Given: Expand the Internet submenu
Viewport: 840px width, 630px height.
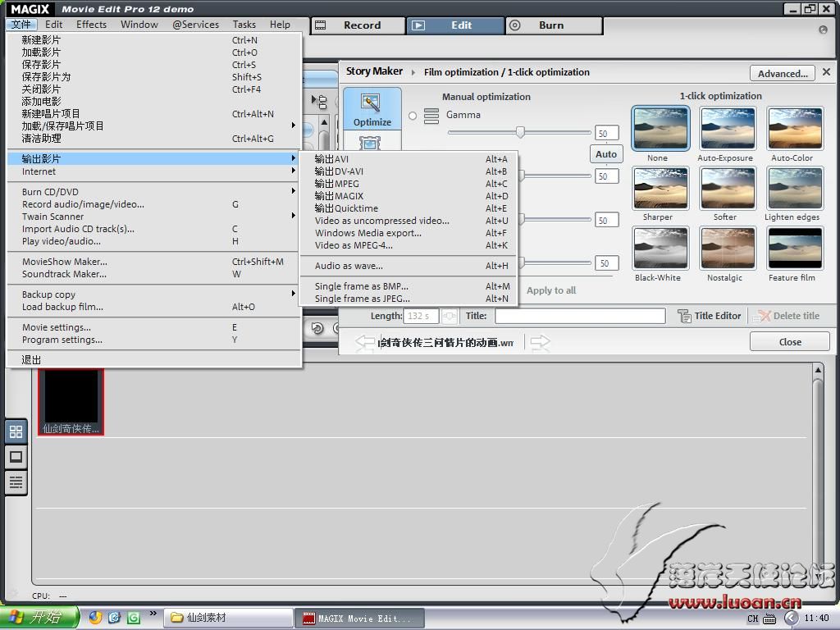Looking at the screenshot, I should coord(153,171).
